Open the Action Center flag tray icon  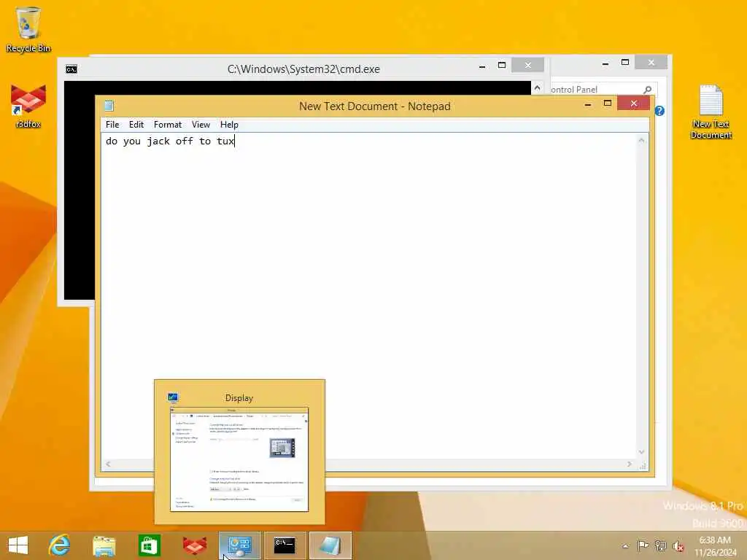pos(643,545)
